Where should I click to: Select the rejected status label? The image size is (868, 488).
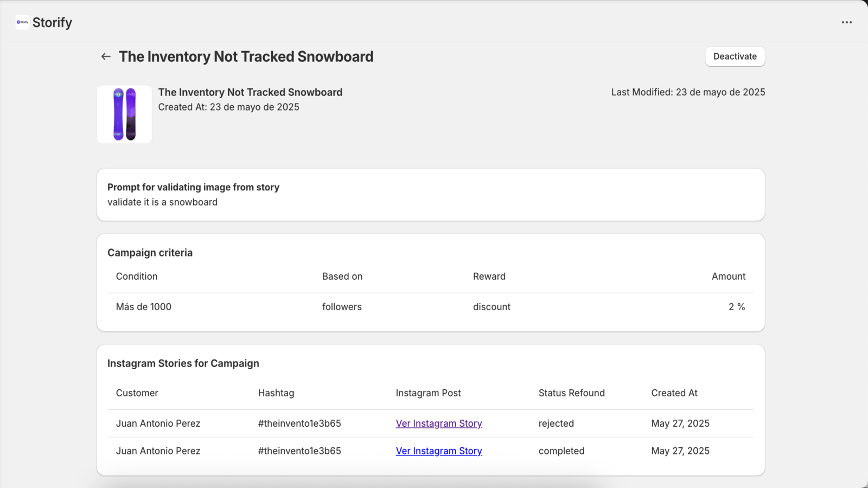coord(556,423)
